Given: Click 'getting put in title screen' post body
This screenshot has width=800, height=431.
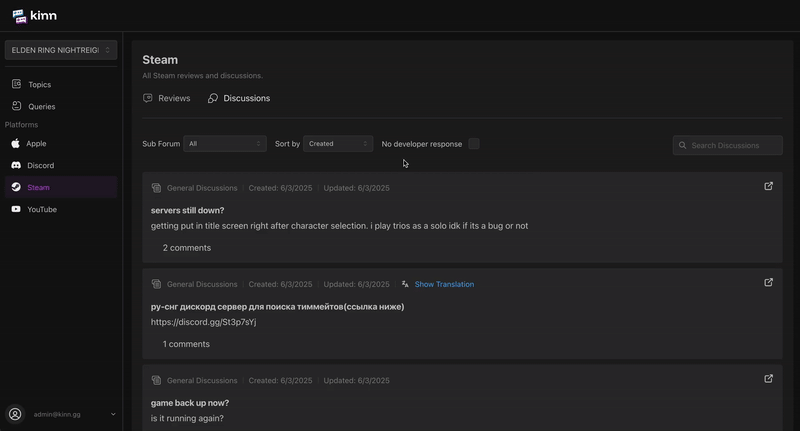Looking at the screenshot, I should click(x=339, y=225).
